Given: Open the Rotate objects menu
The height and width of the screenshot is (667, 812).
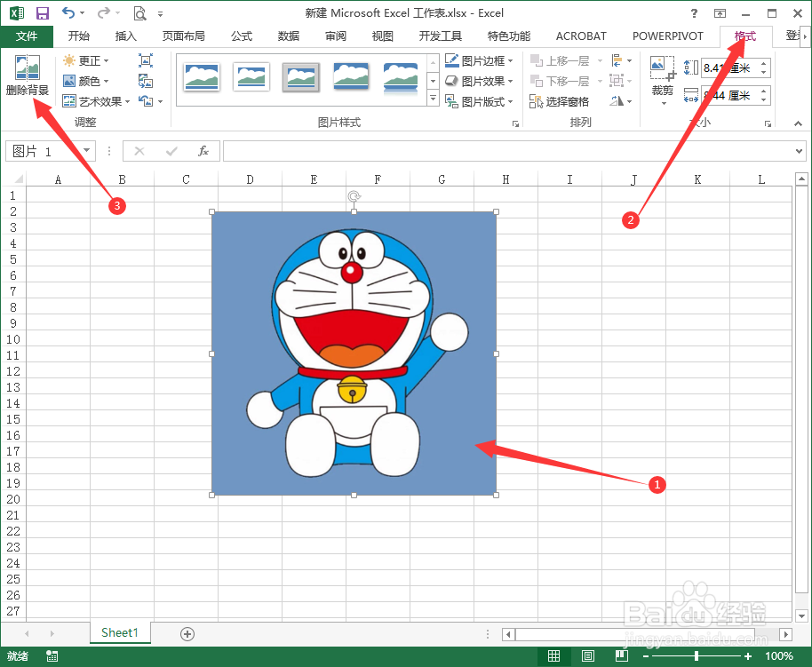Looking at the screenshot, I should pos(621,101).
